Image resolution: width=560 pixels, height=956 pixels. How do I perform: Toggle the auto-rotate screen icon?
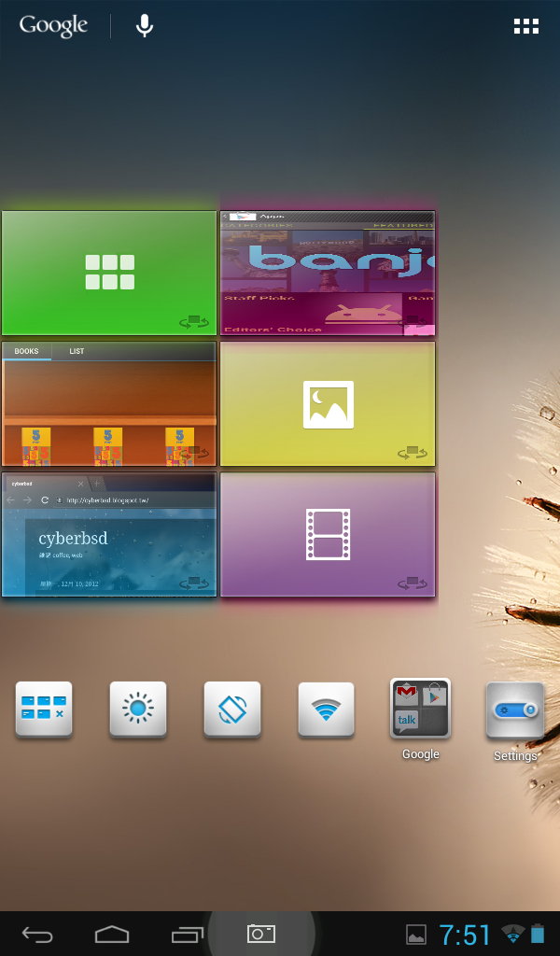pos(232,710)
